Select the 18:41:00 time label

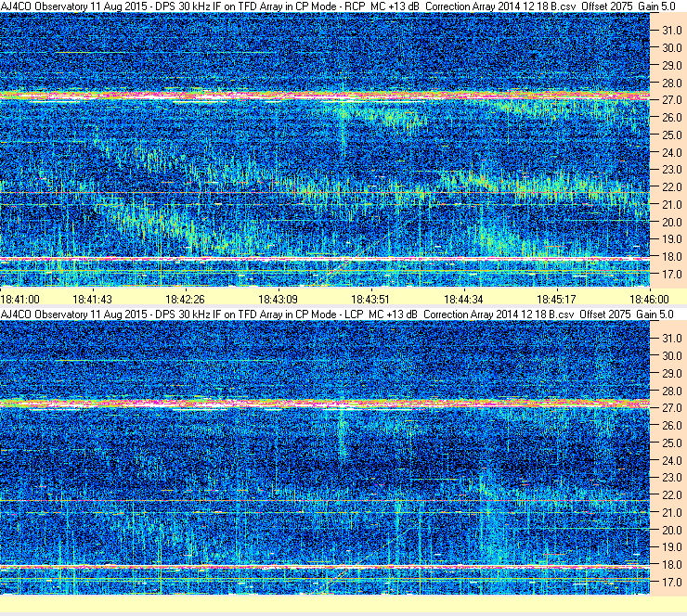point(19,300)
